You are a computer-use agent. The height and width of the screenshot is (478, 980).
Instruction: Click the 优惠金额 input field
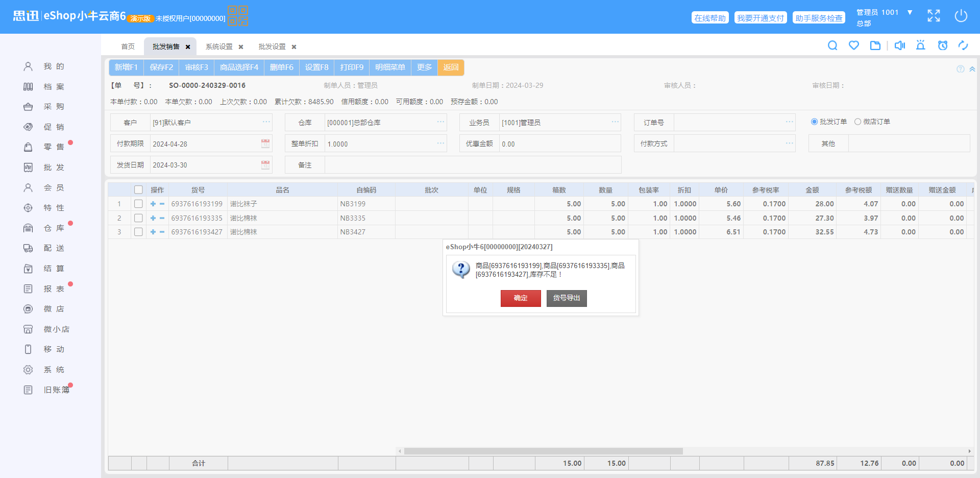(x=560, y=144)
